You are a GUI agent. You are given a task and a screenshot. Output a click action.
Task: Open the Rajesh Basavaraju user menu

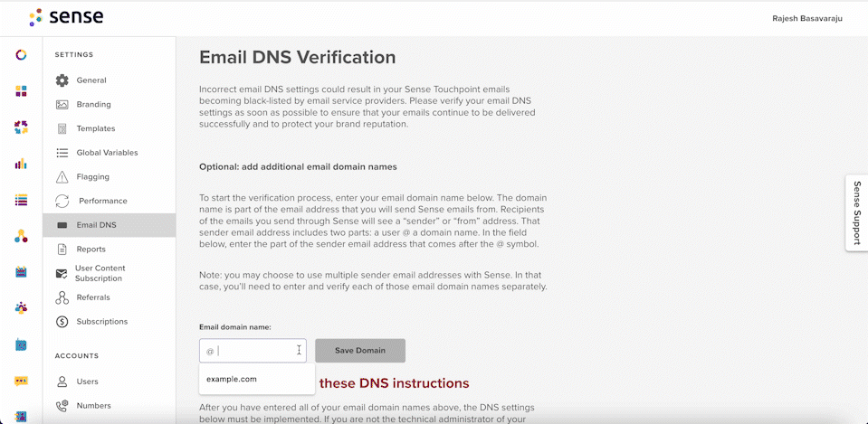point(807,18)
